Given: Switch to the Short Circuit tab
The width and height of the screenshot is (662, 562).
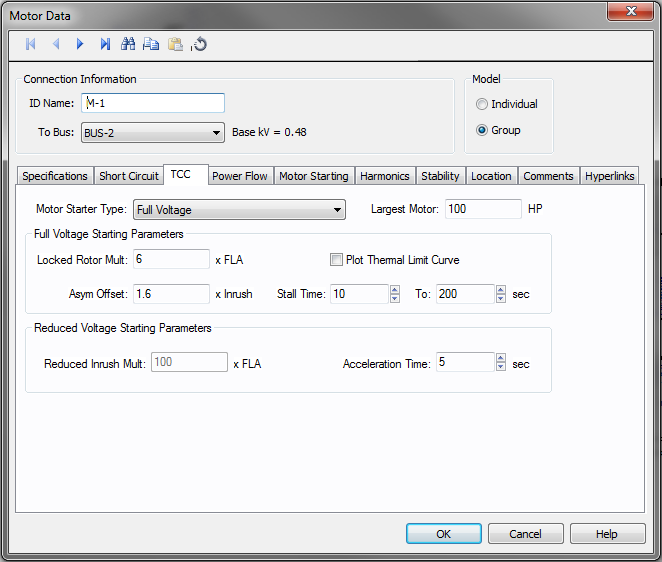Looking at the screenshot, I should [129, 176].
